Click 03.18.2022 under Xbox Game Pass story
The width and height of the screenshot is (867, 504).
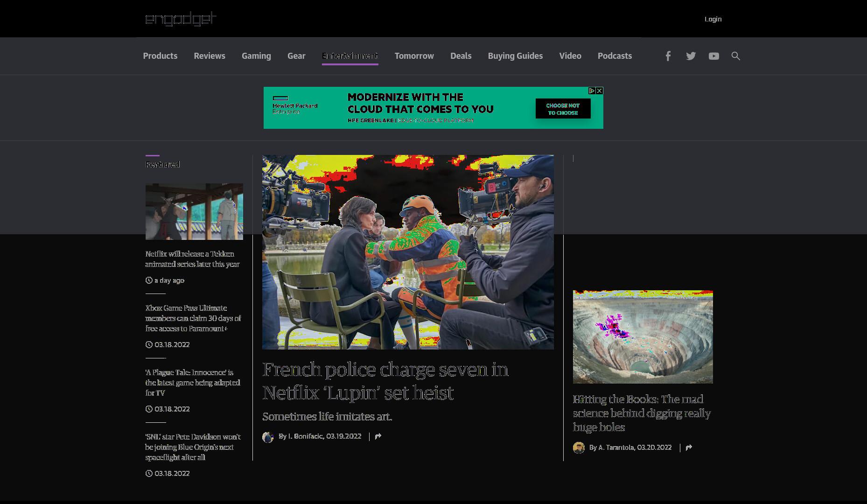click(x=172, y=345)
